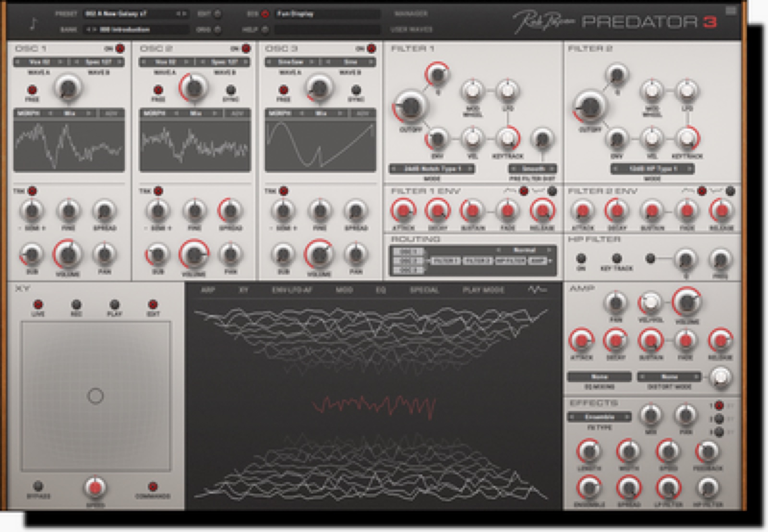The image size is (768, 532).
Task: Adjust the OSC 1 wave morph knob
Action: (68, 88)
